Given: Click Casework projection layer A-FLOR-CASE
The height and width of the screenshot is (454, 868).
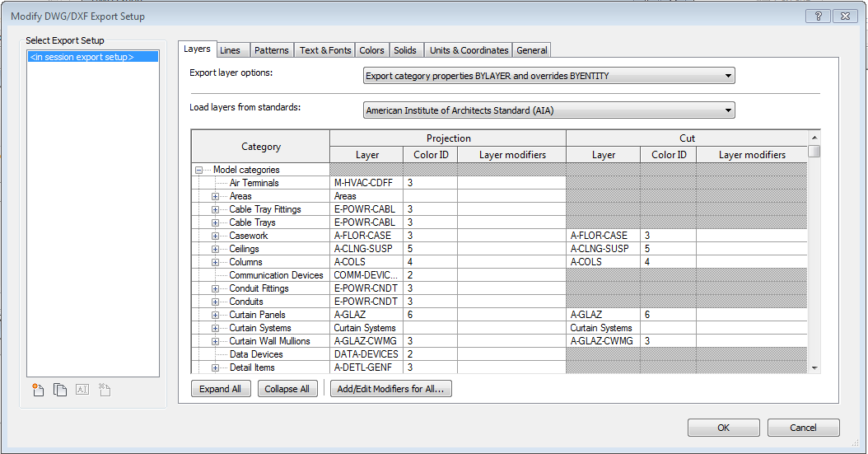Looking at the screenshot, I should 366,236.
